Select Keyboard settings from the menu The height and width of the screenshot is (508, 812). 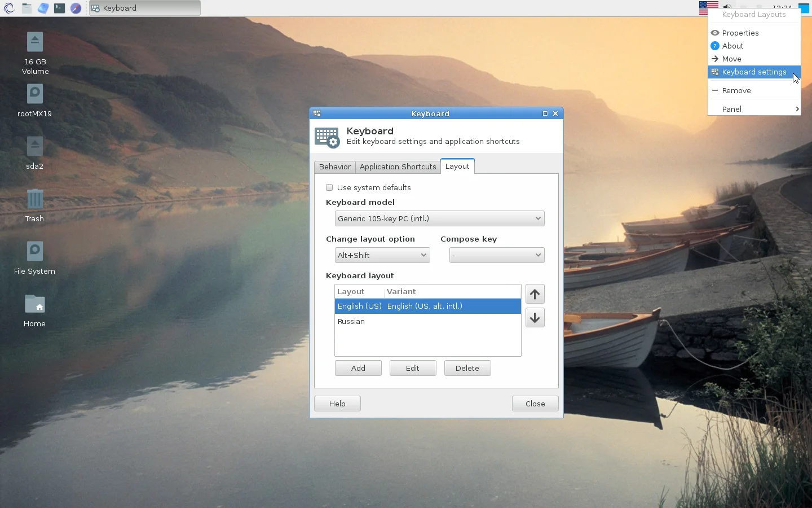(754, 72)
